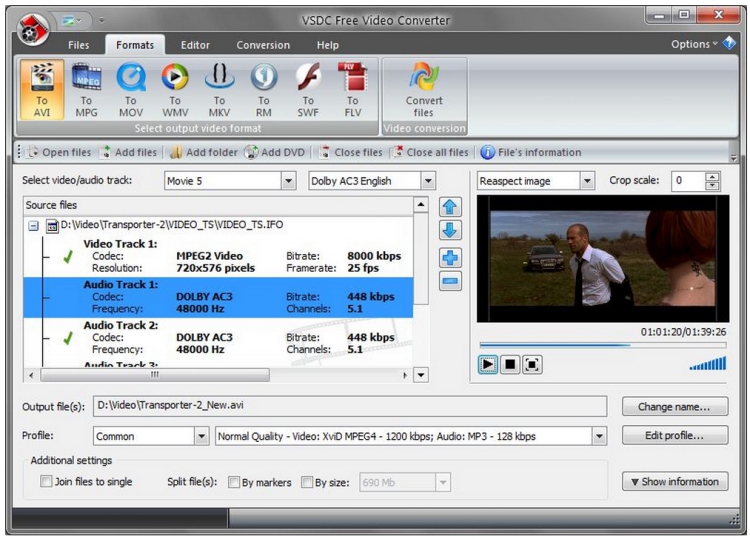
Task: Seek in the video progress bar
Action: click(x=603, y=345)
